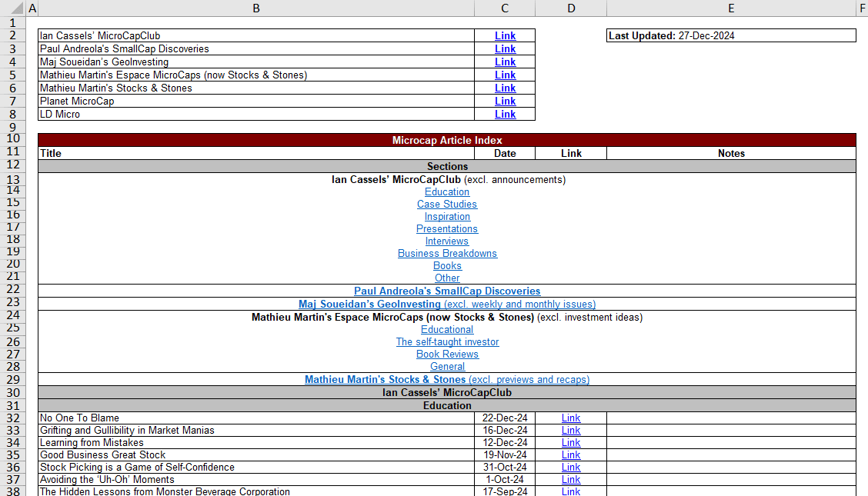
Task: Select the 31-Oct-24 date cell
Action: click(505, 468)
